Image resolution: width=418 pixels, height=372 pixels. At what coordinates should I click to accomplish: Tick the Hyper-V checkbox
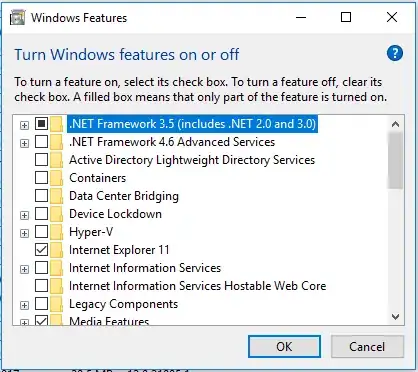click(41, 232)
